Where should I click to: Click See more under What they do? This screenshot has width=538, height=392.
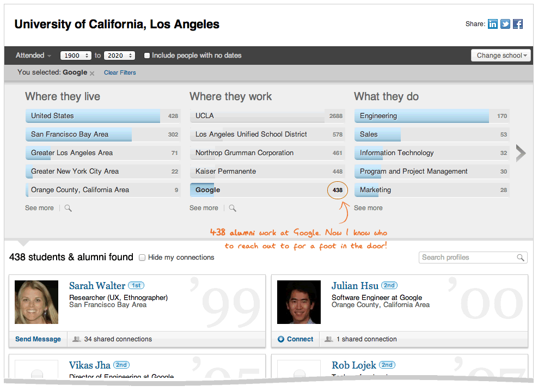pos(368,208)
